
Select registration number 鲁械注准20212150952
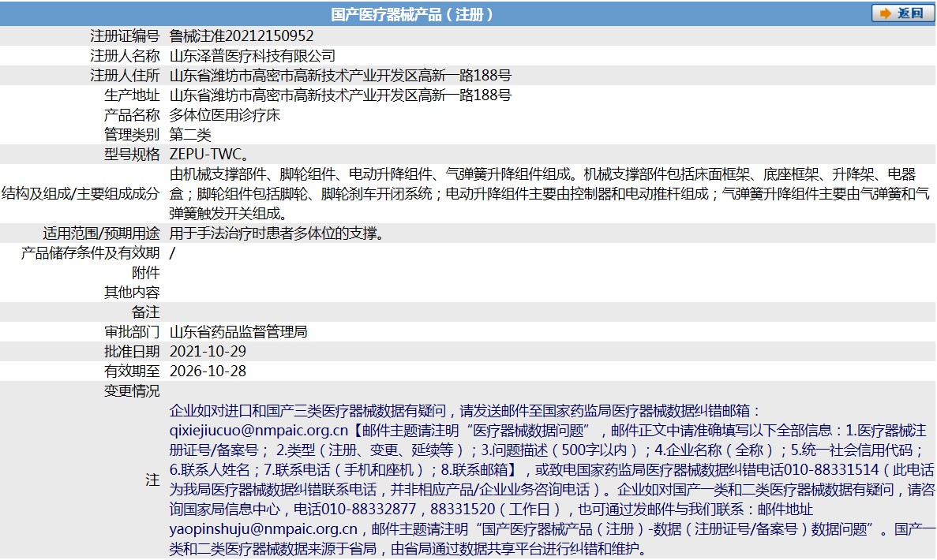coord(242,35)
